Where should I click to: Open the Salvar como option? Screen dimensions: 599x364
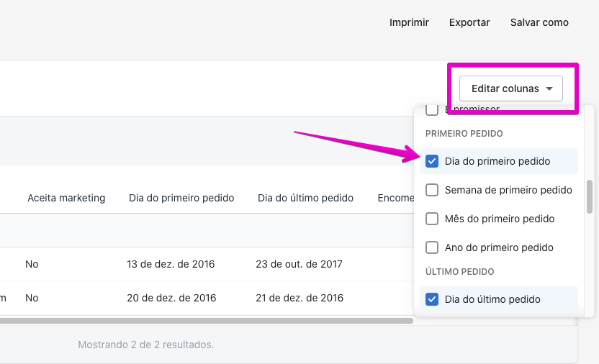539,22
